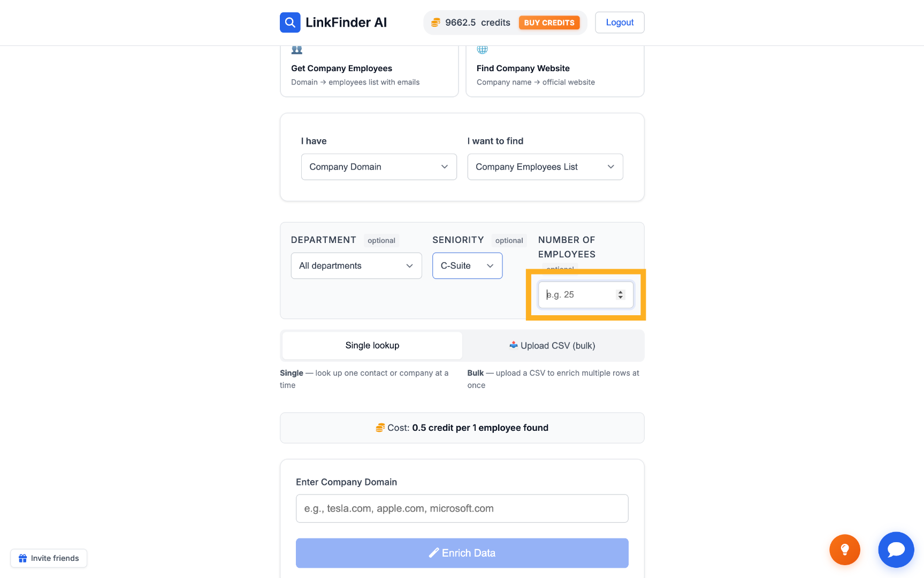Image resolution: width=924 pixels, height=578 pixels.
Task: Switch to Upload CSV (bulk) tab
Action: coord(552,346)
